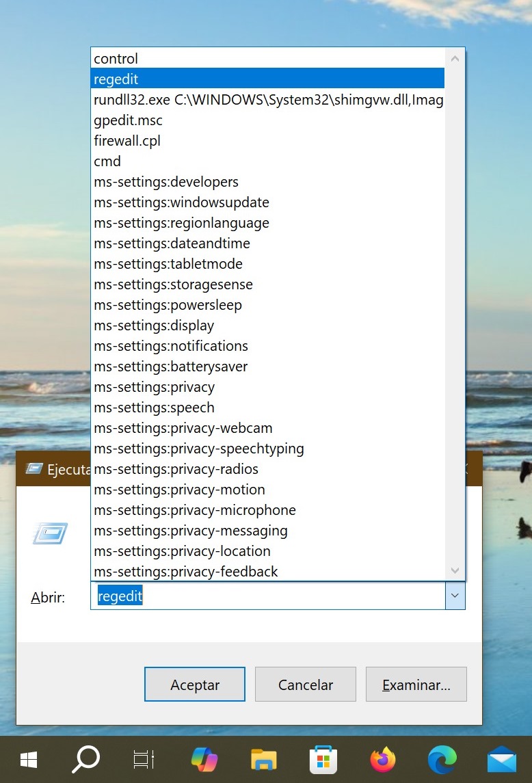Choose ms-settings:privacy-messaging entry
The height and width of the screenshot is (783, 532).
[268, 529]
